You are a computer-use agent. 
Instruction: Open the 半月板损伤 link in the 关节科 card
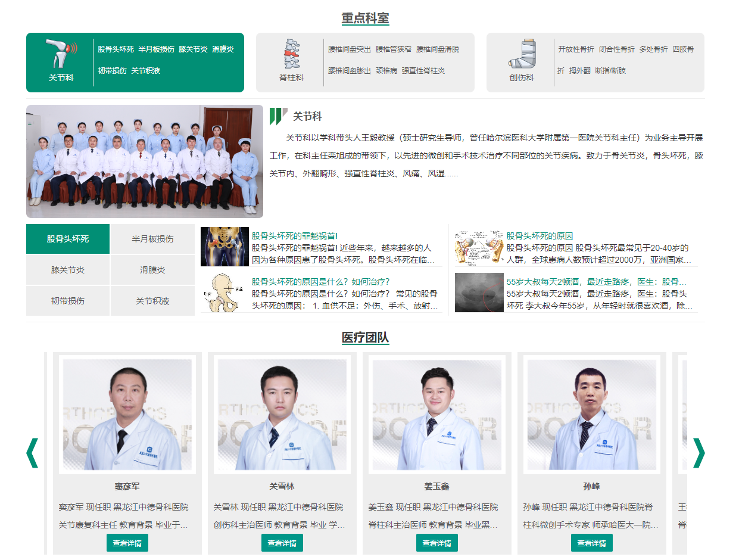156,49
